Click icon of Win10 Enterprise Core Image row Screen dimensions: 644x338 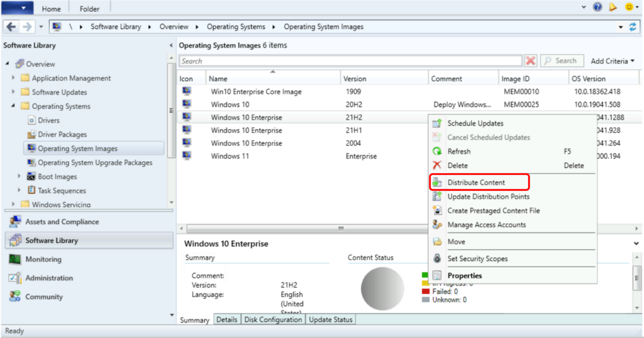[187, 91]
